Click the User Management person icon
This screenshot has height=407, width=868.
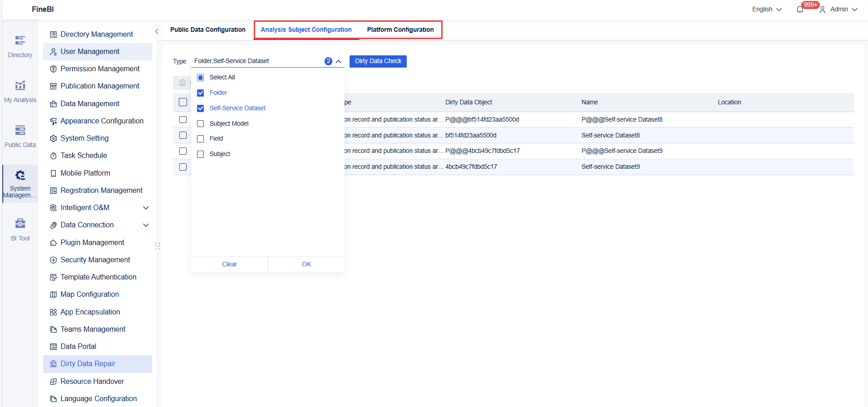(54, 52)
